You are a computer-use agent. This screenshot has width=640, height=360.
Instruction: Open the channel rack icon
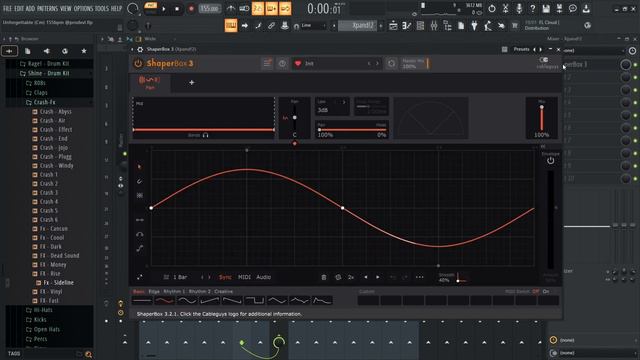420,26
